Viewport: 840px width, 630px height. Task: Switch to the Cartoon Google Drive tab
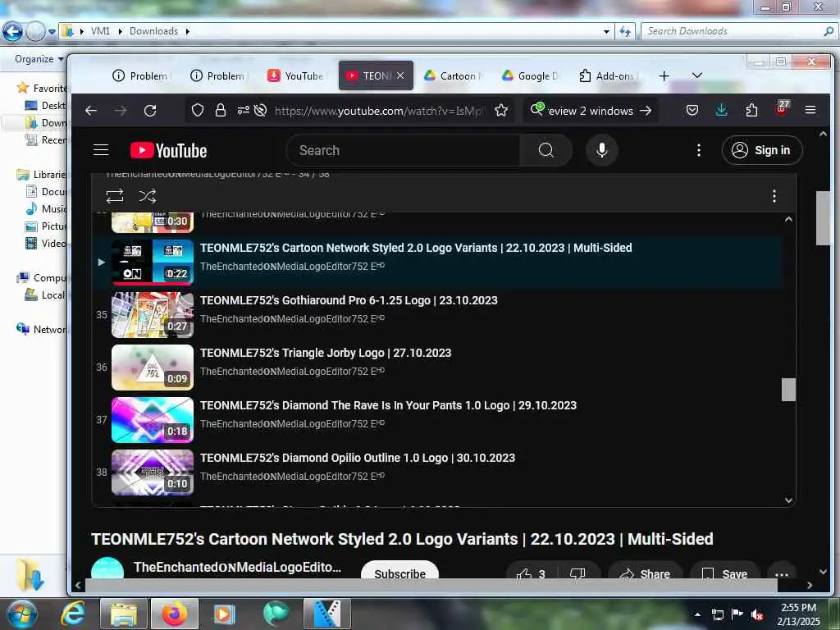click(x=453, y=76)
